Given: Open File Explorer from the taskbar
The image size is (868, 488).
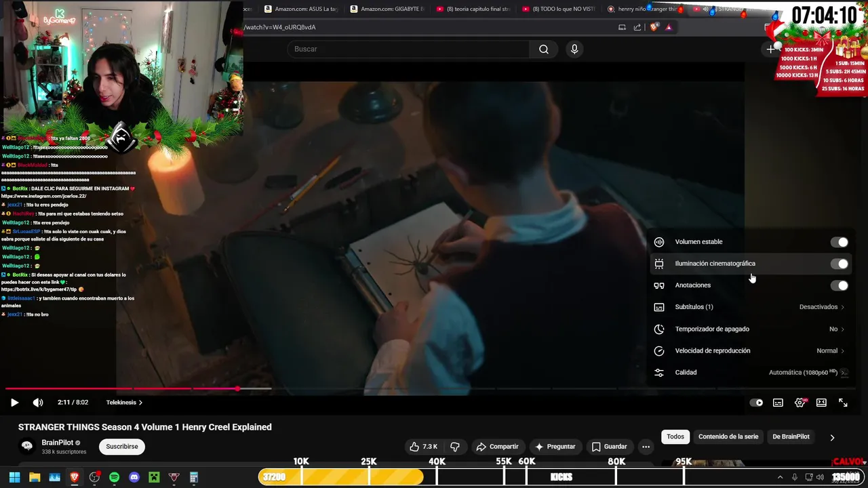Looking at the screenshot, I should pos(35,477).
